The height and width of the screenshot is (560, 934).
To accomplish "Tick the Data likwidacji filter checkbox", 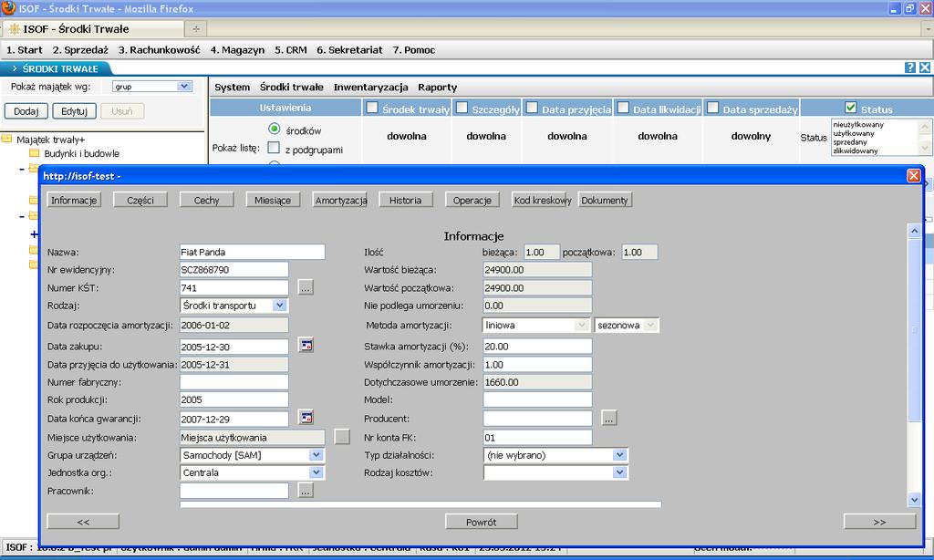I will tap(623, 108).
